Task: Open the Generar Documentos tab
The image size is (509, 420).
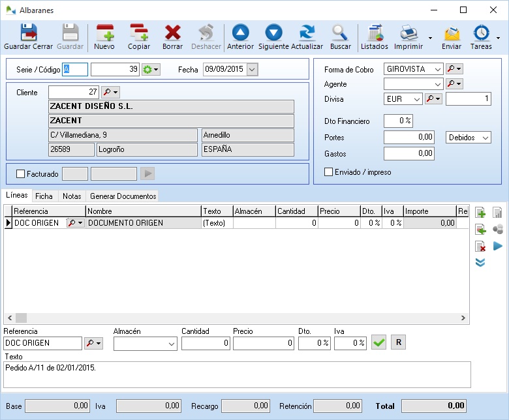Action: (123, 196)
